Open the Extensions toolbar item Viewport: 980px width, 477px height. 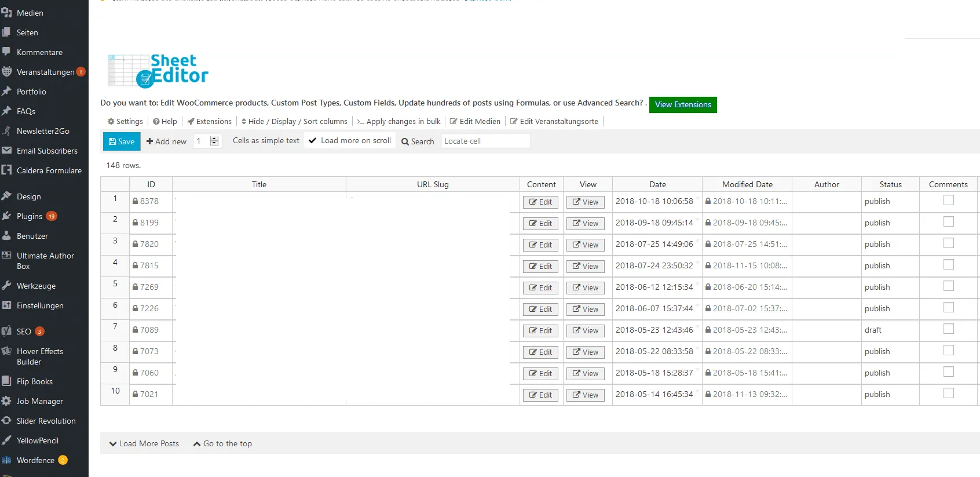209,121
